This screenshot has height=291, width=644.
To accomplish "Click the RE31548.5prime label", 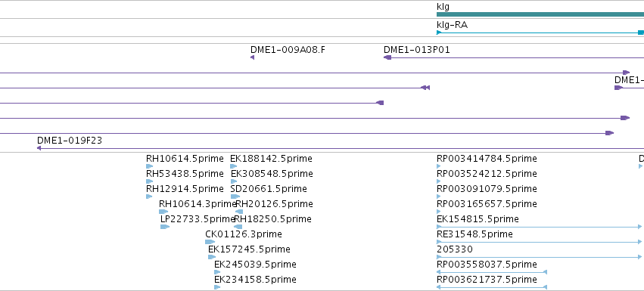I will (x=474, y=234).
